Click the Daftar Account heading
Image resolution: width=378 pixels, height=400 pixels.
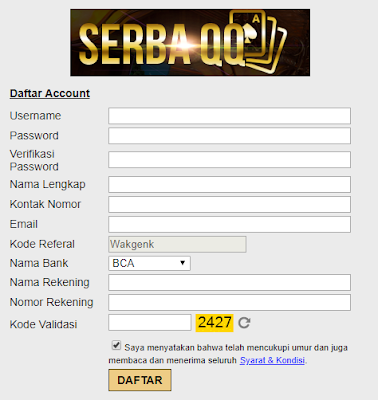[x=50, y=93]
